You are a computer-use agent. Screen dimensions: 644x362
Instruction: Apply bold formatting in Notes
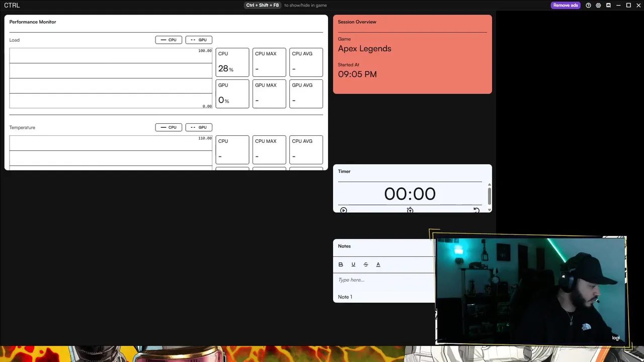(x=341, y=264)
